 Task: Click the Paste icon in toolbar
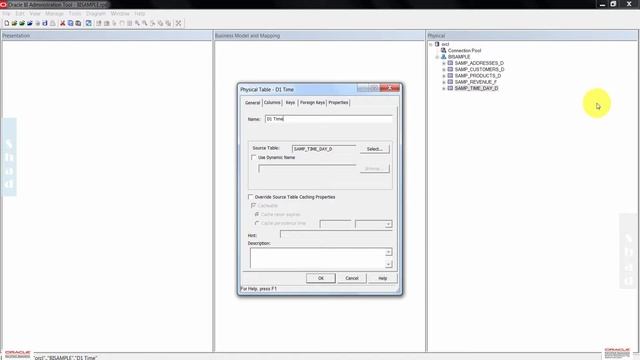tap(78, 23)
